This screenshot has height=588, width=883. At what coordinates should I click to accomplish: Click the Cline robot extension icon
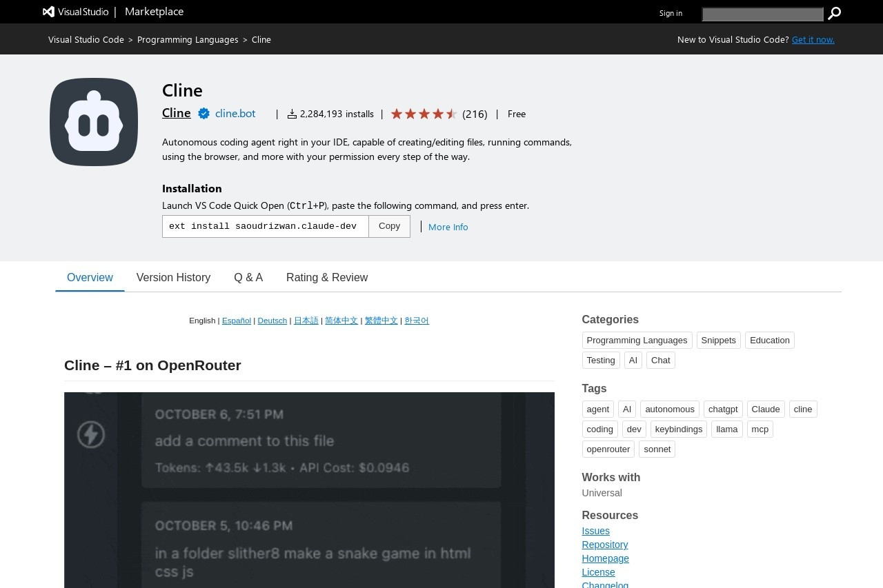tap(94, 122)
